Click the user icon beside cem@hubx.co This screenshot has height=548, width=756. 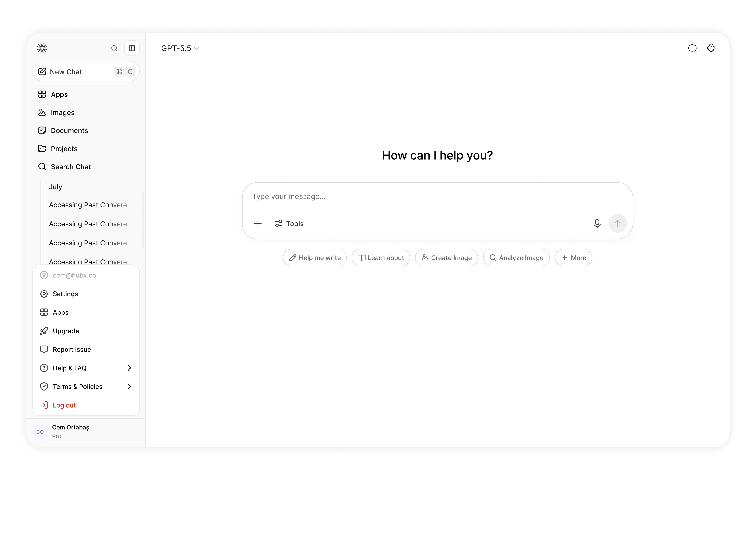click(44, 275)
